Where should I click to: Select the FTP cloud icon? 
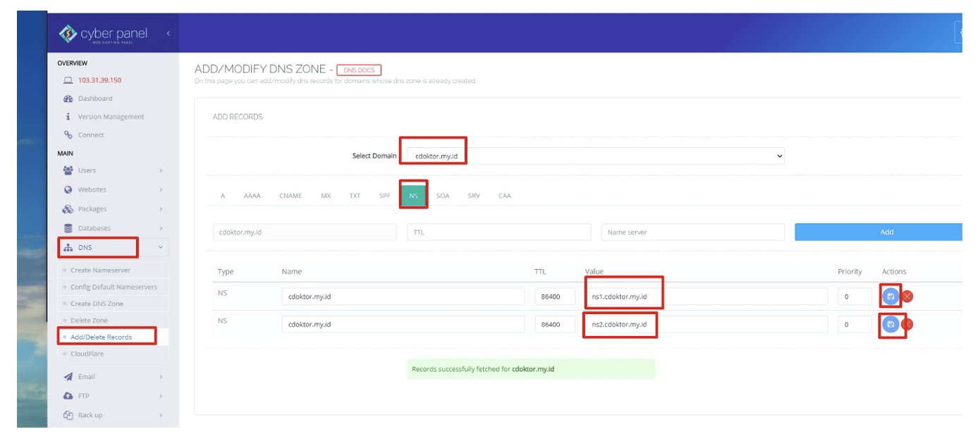pos(67,396)
